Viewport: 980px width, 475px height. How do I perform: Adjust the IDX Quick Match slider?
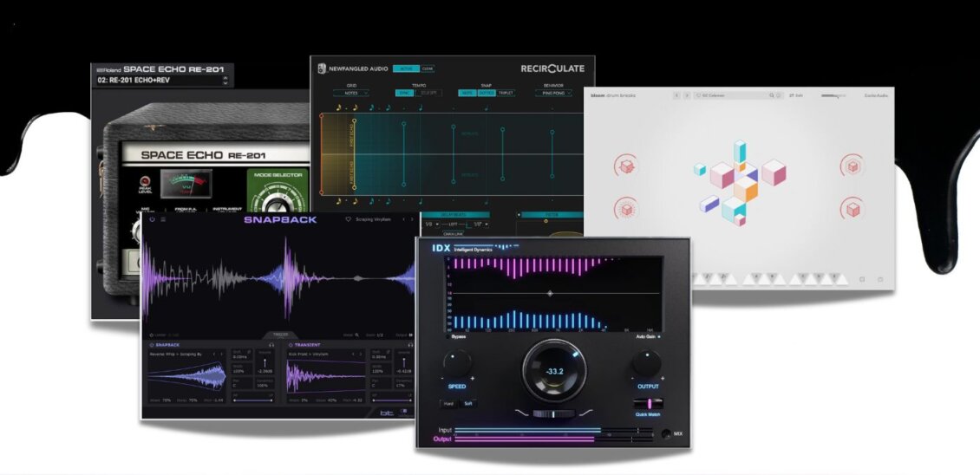[x=648, y=403]
